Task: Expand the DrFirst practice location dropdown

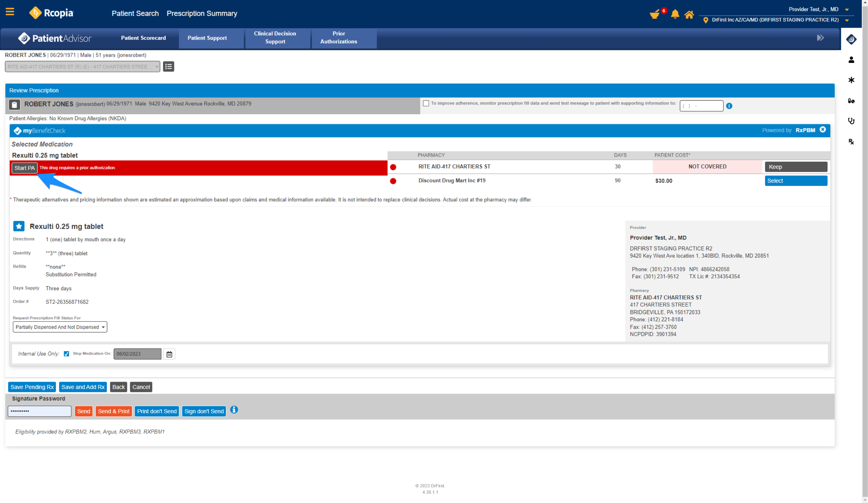Action: pyautogui.click(x=847, y=20)
